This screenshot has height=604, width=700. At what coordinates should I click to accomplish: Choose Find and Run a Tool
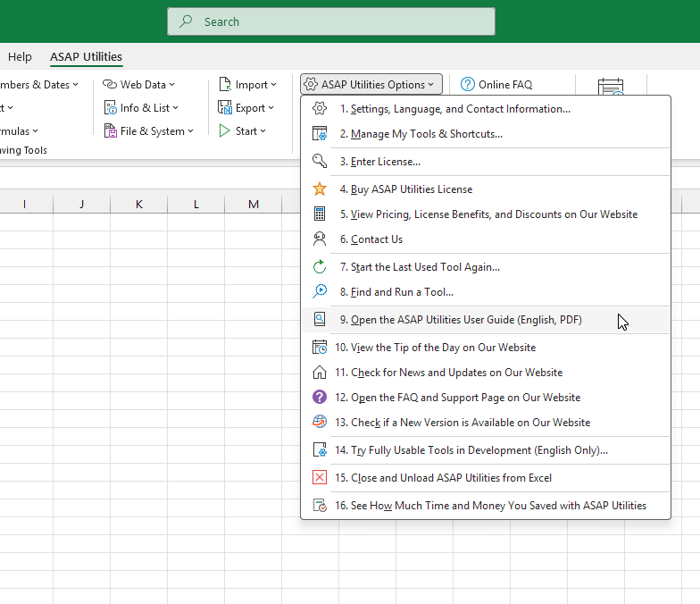(x=486, y=291)
